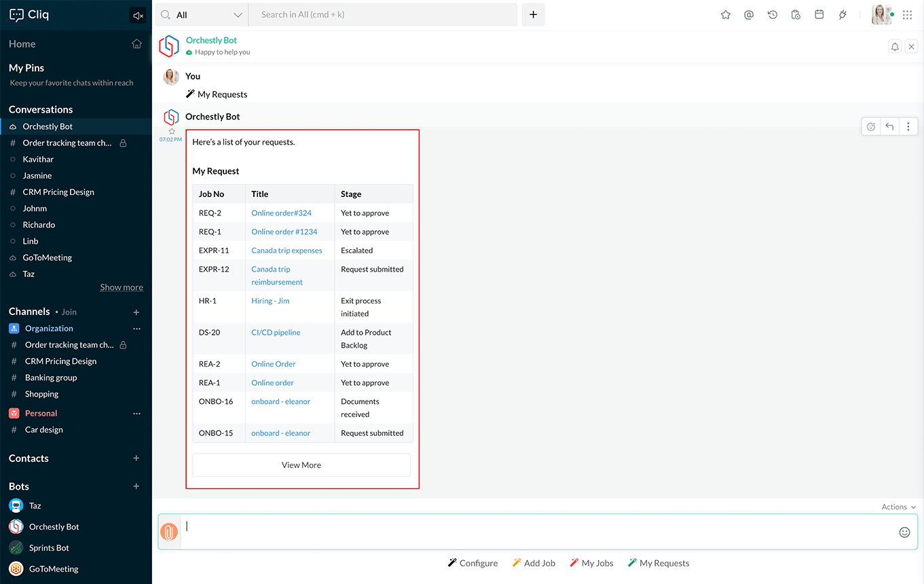Toggle the bell notification icon for Orchestly Bot
This screenshot has height=584, width=924.
pyautogui.click(x=895, y=46)
